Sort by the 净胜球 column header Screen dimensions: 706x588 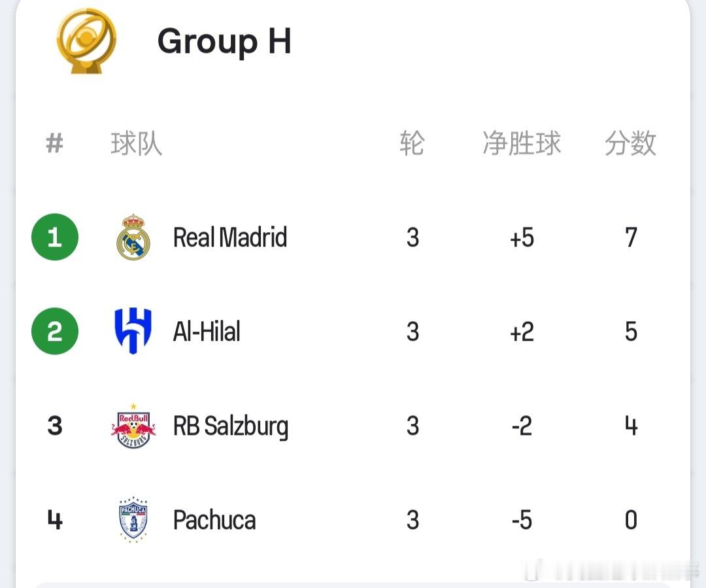coord(522,144)
